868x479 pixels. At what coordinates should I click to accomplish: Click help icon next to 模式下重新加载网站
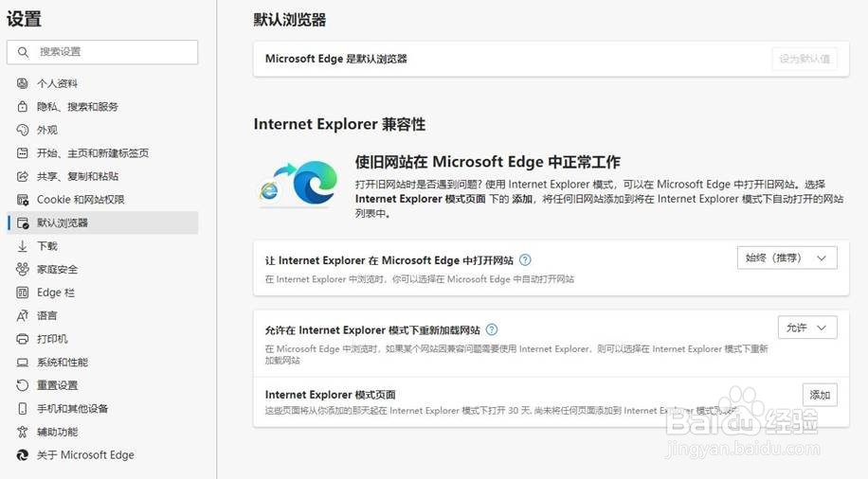[492, 329]
